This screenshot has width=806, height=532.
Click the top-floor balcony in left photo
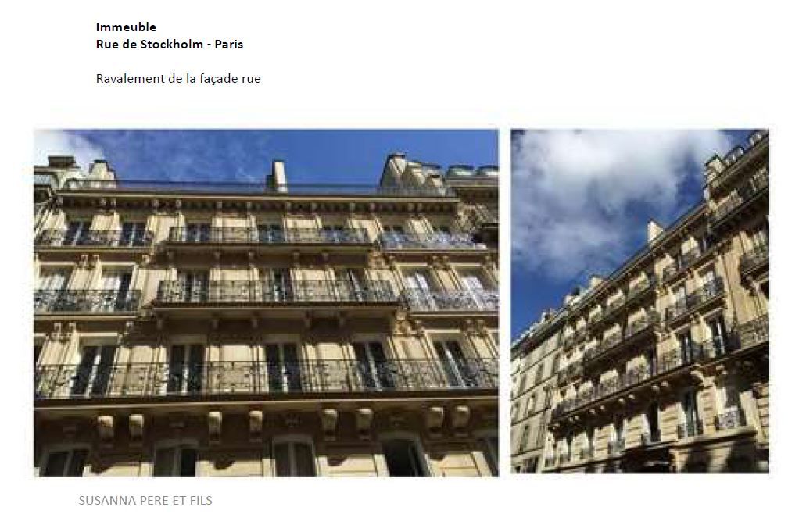pos(269,235)
